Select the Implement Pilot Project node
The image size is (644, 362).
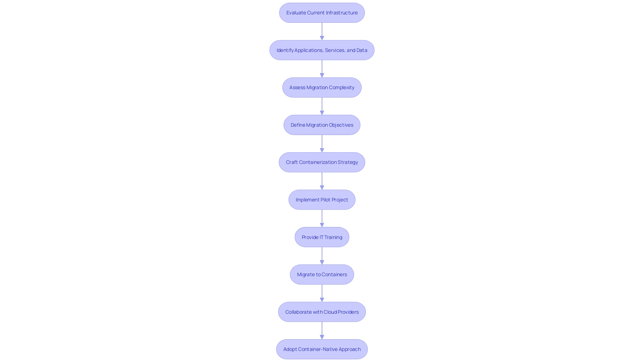click(x=322, y=199)
